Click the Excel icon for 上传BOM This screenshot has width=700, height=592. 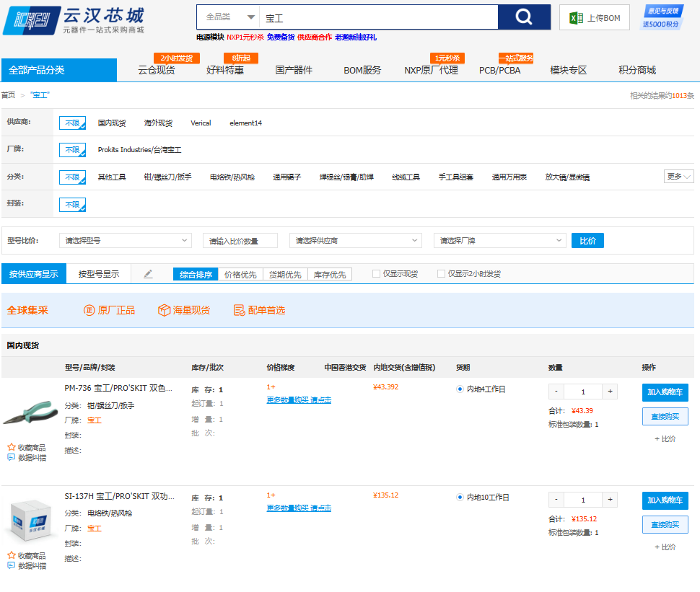coord(576,18)
